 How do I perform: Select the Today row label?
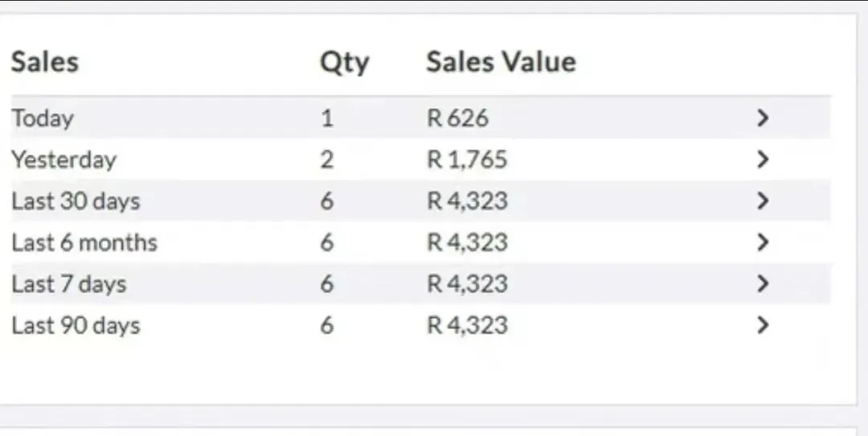coord(43,118)
